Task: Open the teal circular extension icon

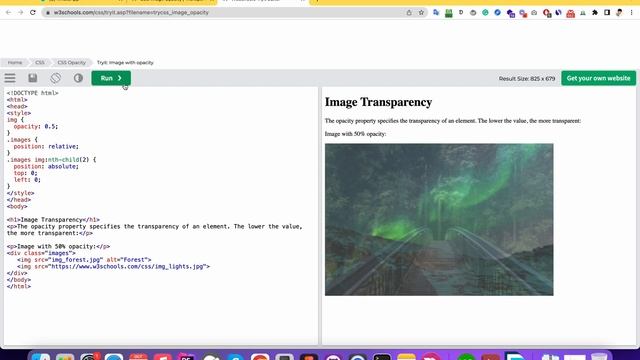Action: pyautogui.click(x=485, y=13)
